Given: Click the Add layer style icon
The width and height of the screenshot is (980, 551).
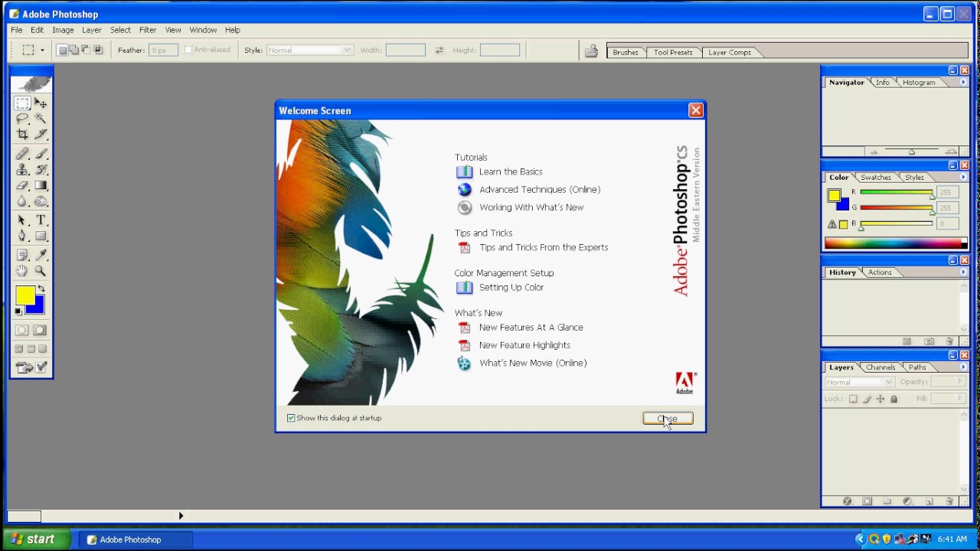Looking at the screenshot, I should tap(847, 501).
